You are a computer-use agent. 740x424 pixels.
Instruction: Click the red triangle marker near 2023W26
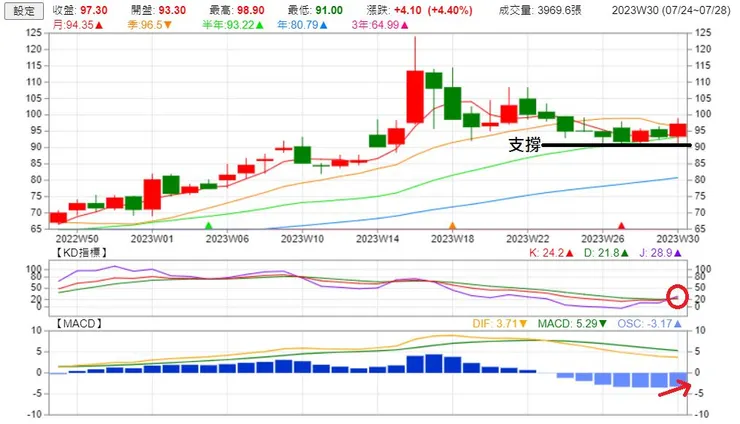pyautogui.click(x=622, y=226)
